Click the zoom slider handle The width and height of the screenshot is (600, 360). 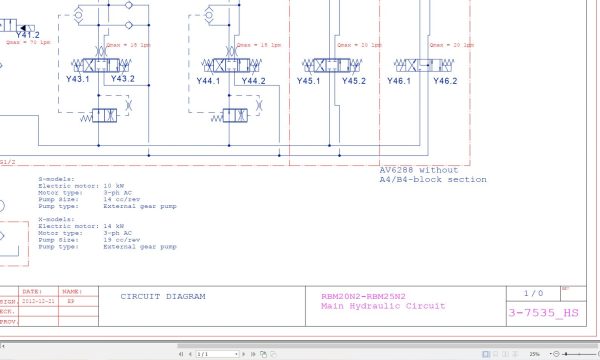566,354
